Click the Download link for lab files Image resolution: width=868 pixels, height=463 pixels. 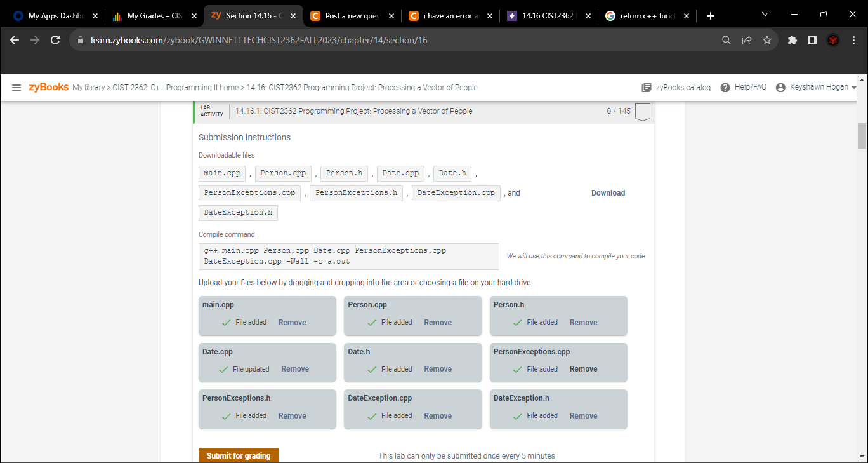point(607,193)
